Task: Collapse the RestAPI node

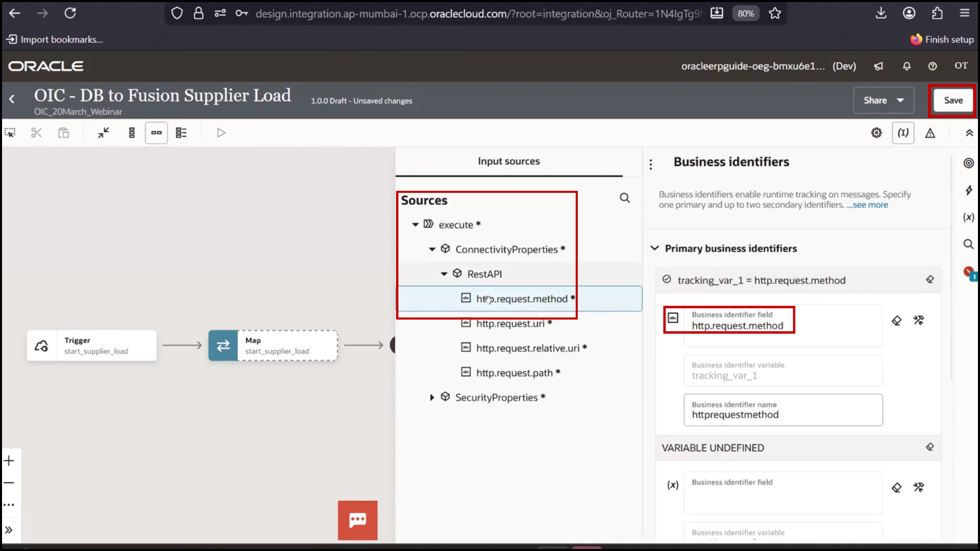Action: 444,274
